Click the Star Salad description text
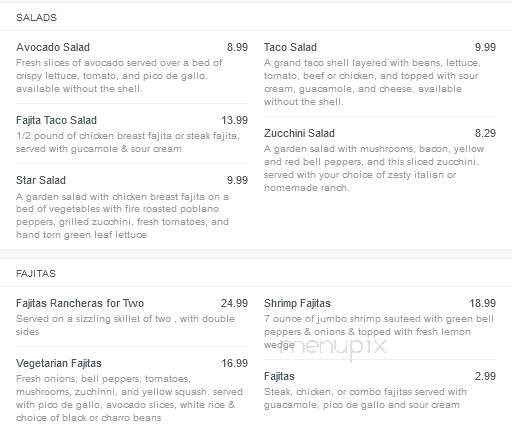512x429 pixels. pyautogui.click(x=122, y=216)
